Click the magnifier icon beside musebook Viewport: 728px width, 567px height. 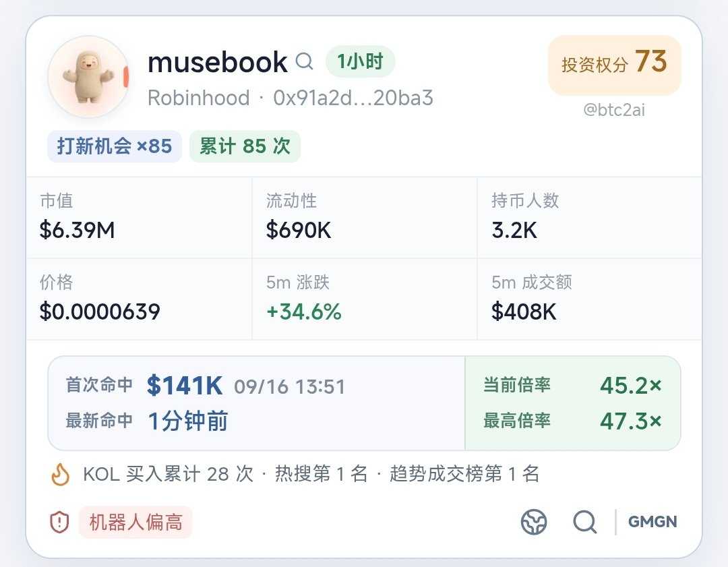304,61
